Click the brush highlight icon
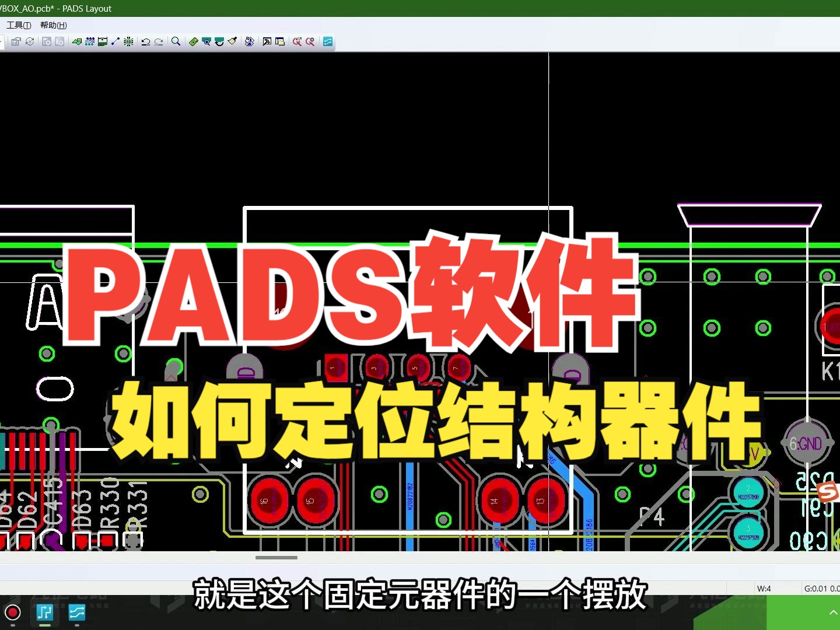This screenshot has width=840, height=630. 232,41
